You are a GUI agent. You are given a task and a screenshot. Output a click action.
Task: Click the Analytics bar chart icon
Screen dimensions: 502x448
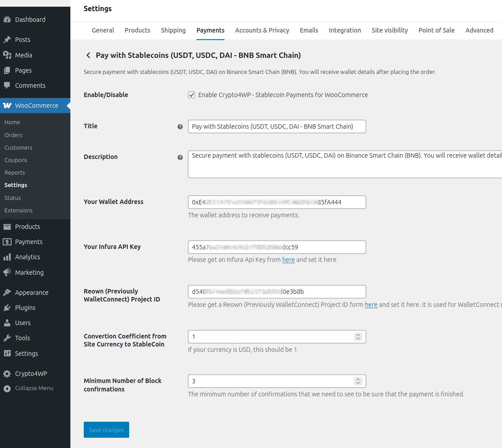point(7,257)
